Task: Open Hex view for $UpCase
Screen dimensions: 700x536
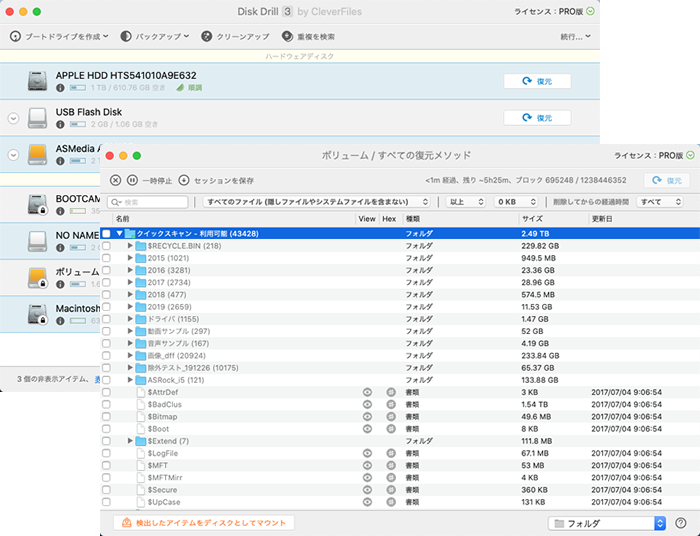Action: (x=391, y=502)
